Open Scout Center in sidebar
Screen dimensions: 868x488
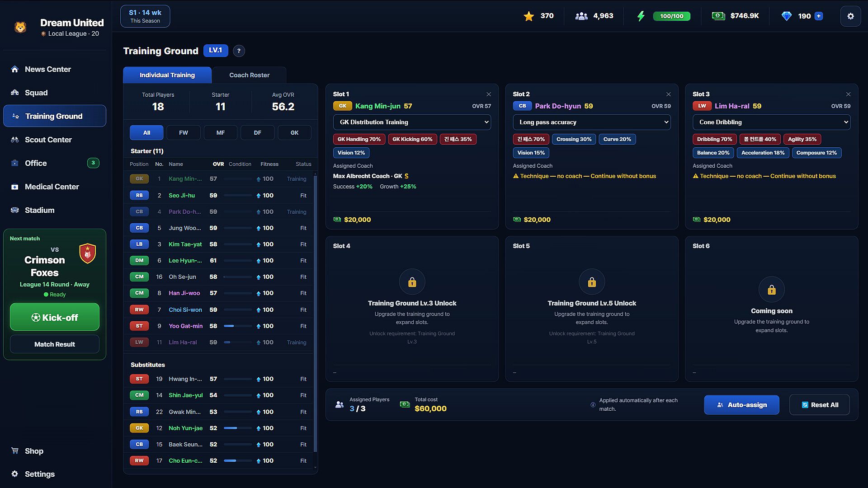pyautogui.click(x=48, y=140)
